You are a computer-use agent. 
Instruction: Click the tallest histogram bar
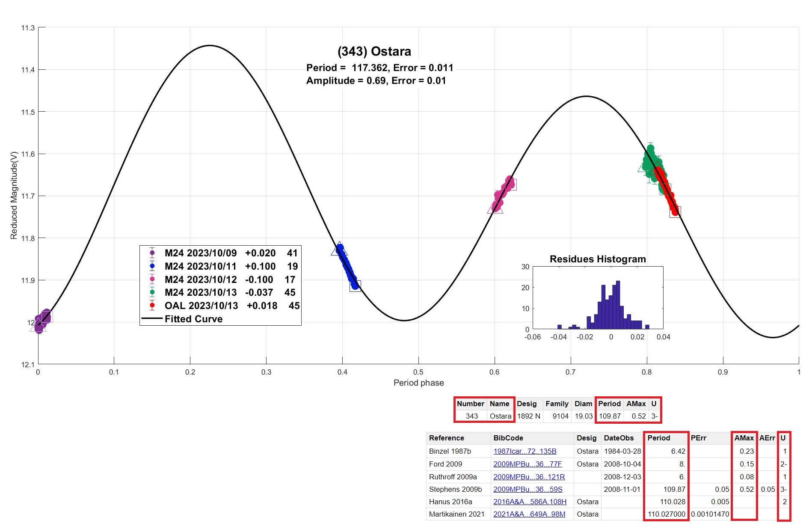pyautogui.click(x=618, y=305)
